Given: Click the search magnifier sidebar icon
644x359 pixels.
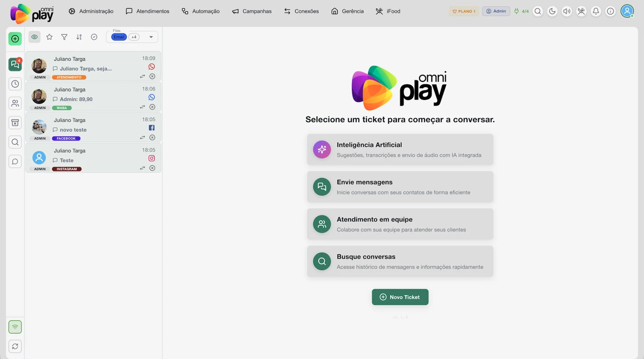Looking at the screenshot, I should pyautogui.click(x=15, y=142).
